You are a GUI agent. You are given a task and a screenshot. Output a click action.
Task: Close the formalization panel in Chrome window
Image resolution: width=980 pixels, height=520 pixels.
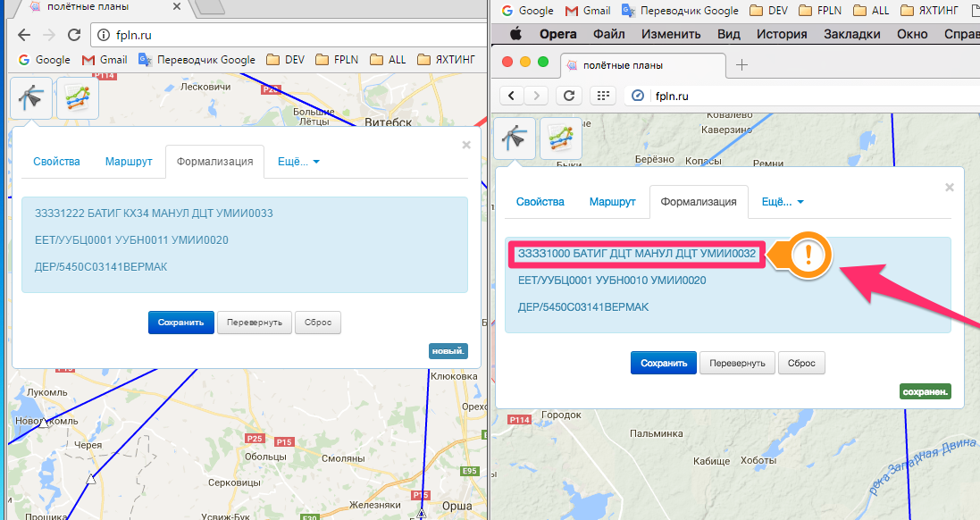(465, 145)
